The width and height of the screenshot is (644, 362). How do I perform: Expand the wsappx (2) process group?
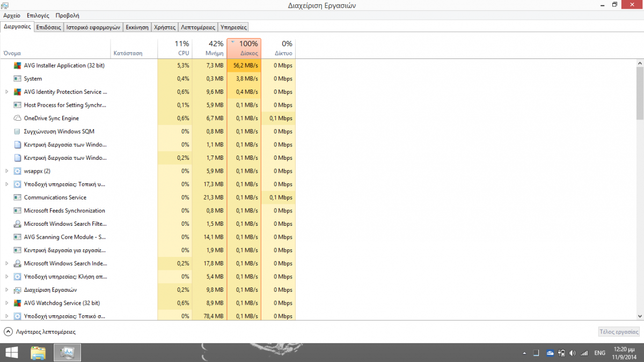pyautogui.click(x=6, y=171)
